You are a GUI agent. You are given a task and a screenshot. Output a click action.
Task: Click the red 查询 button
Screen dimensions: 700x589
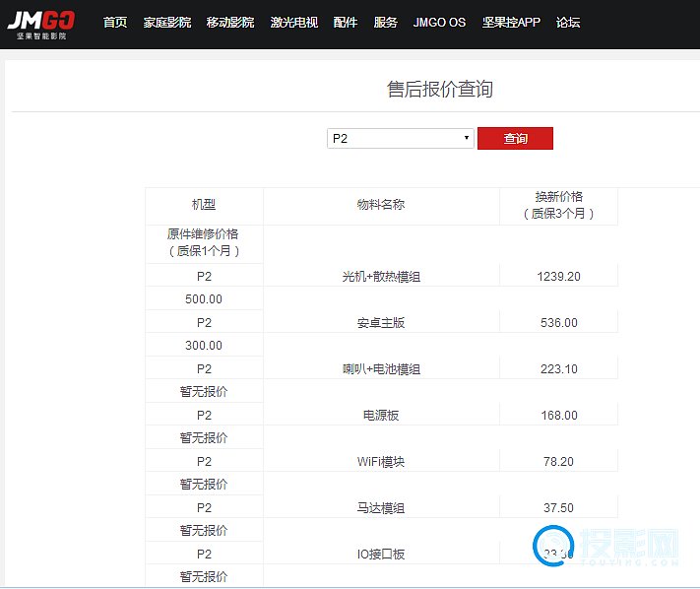(515, 139)
